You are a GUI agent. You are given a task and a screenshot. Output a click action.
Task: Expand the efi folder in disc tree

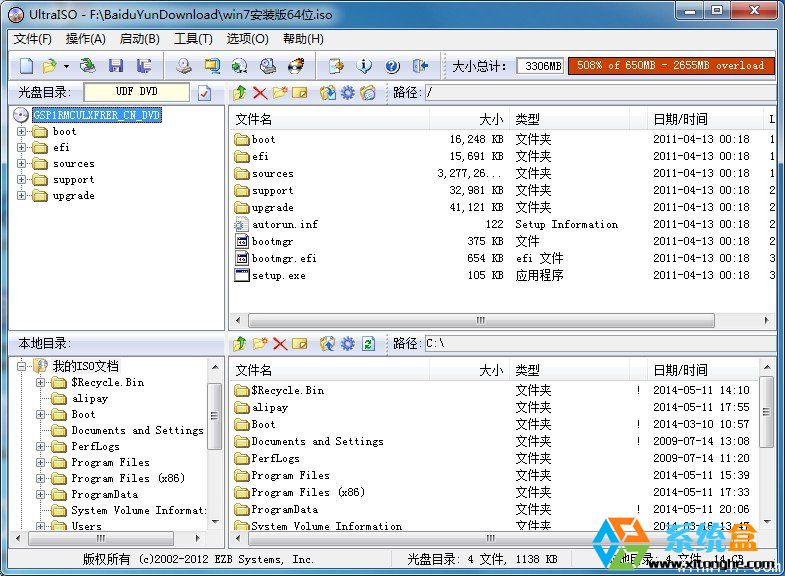(x=22, y=148)
